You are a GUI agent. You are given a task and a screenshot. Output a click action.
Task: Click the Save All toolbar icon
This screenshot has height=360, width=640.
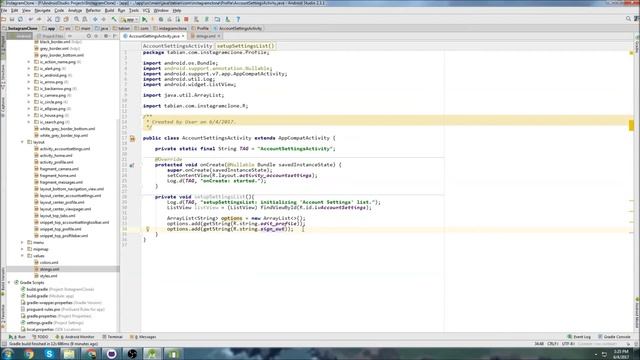(x=12, y=19)
